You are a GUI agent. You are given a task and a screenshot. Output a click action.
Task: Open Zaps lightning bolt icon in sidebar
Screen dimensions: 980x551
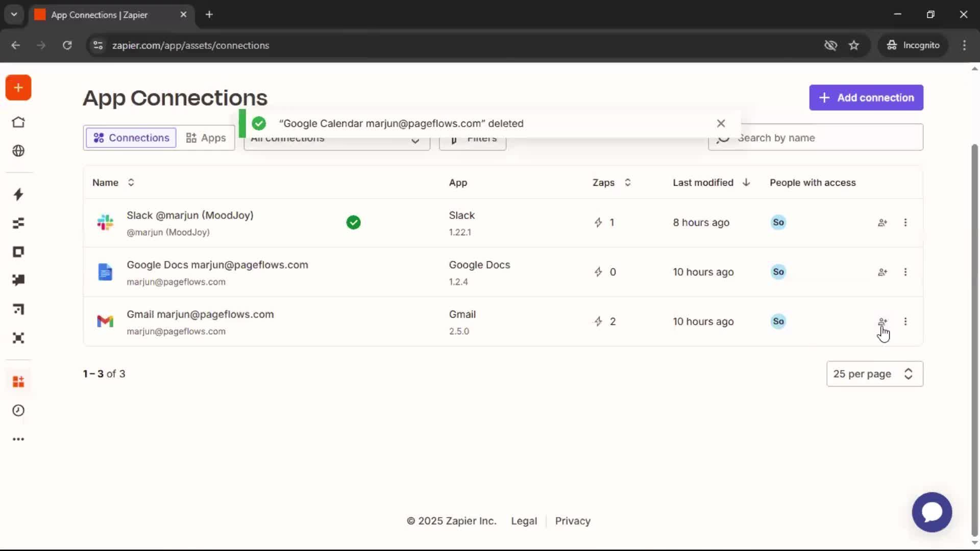tap(18, 194)
